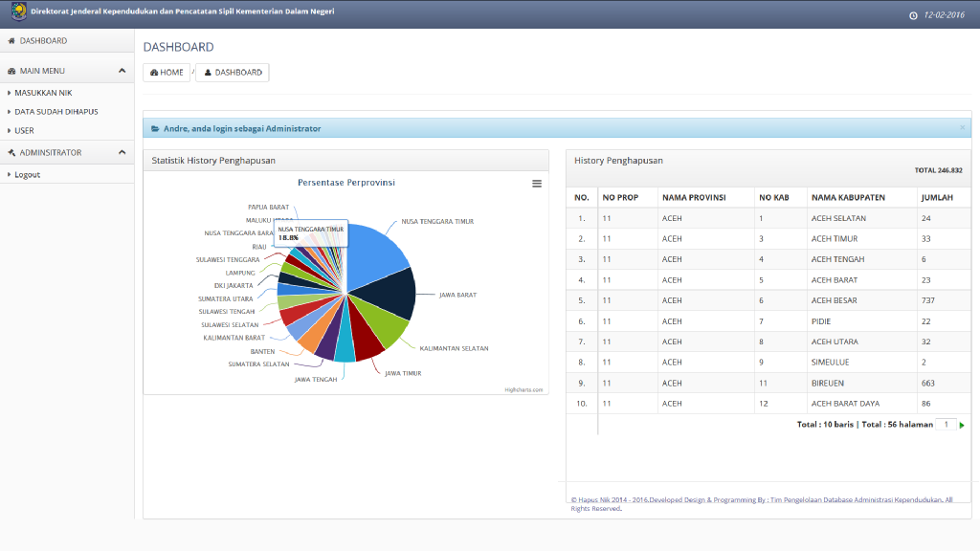This screenshot has height=551, width=980.
Task: Select USER in the sidebar
Action: pos(24,131)
